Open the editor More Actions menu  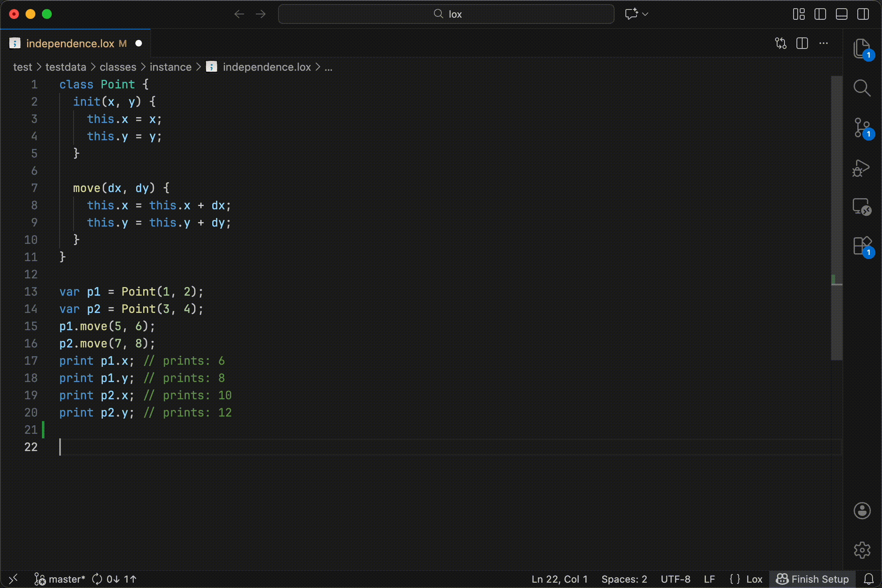[x=824, y=43]
